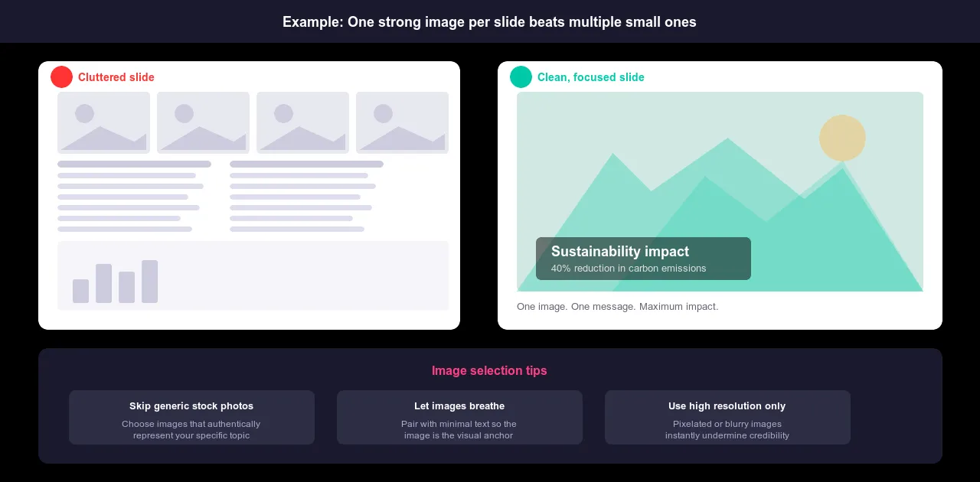Open the Let images breathe tip card
The image size is (980, 482).
459,417
